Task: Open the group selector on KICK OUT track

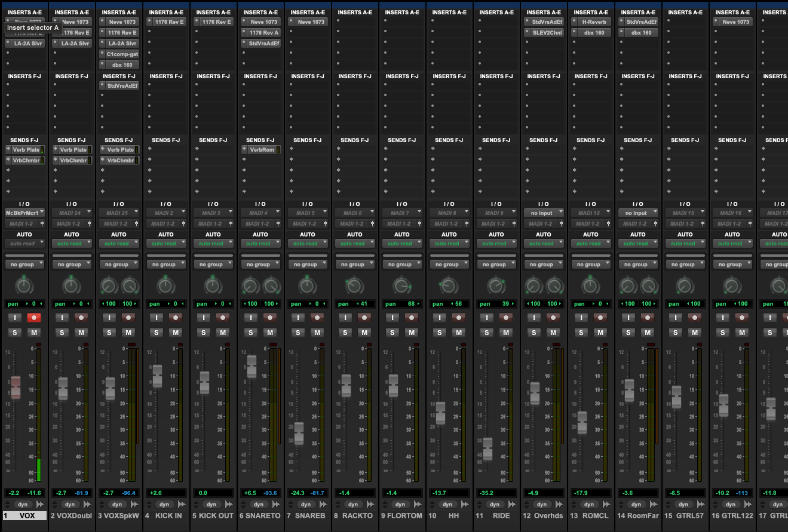Action: pos(213,265)
